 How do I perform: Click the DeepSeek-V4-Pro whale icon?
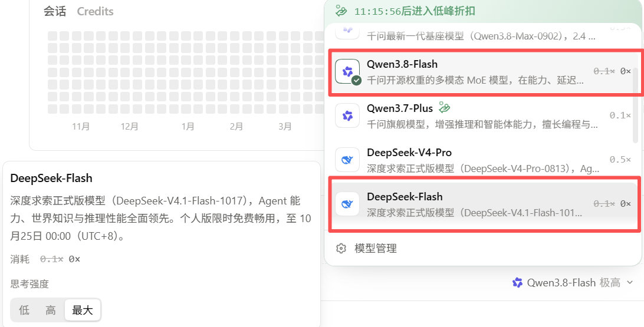pos(347,160)
